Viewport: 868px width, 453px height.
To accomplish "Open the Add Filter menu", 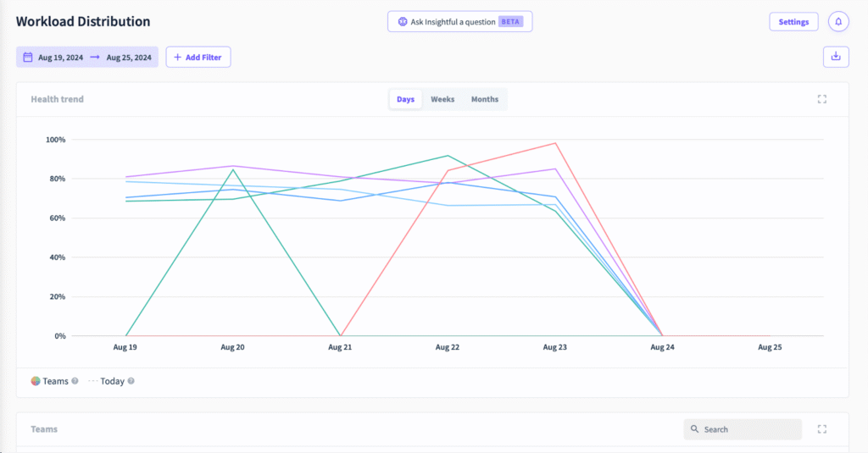I will (x=198, y=58).
